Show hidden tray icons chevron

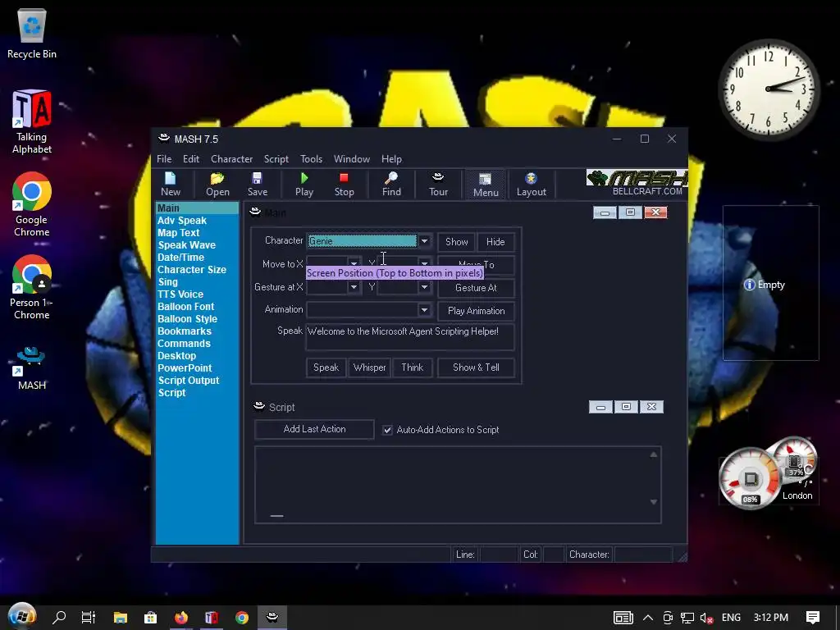click(648, 618)
